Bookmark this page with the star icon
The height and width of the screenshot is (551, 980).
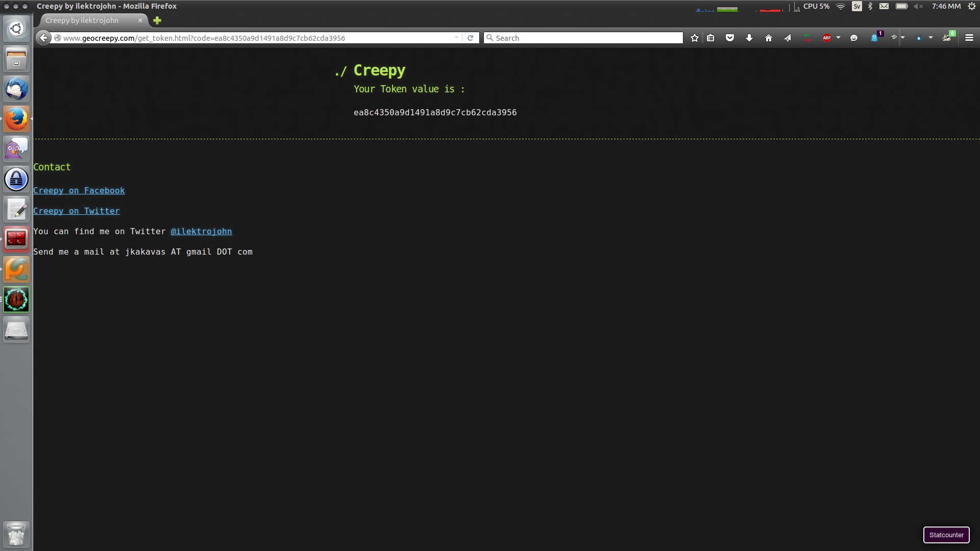click(x=694, y=38)
